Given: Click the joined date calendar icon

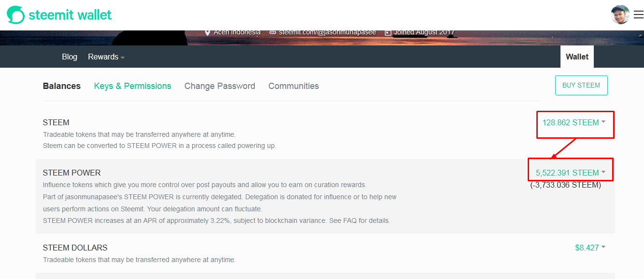Looking at the screenshot, I should [x=388, y=32].
